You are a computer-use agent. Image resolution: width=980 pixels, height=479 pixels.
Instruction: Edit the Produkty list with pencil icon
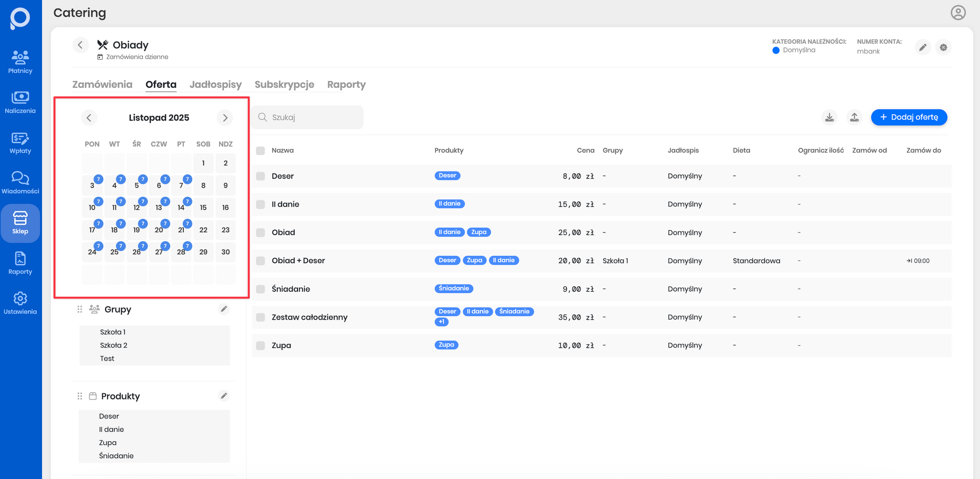click(x=224, y=396)
